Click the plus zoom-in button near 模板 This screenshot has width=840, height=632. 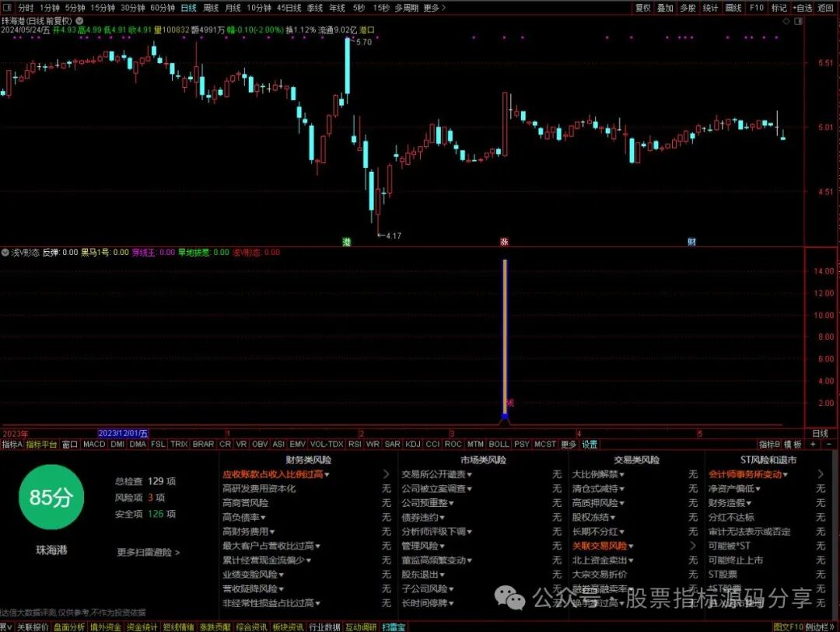[x=813, y=445]
